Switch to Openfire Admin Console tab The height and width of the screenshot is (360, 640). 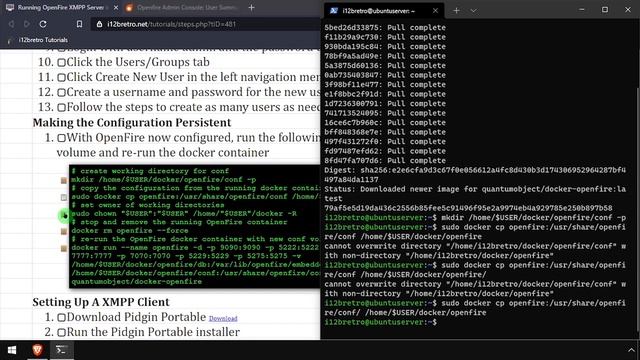click(x=182, y=7)
